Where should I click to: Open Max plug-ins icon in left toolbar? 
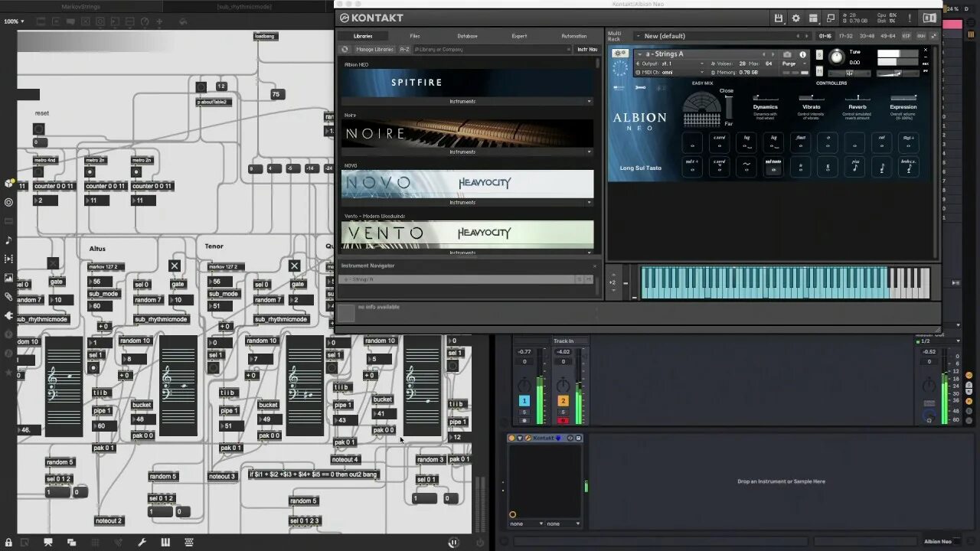tap(8, 315)
